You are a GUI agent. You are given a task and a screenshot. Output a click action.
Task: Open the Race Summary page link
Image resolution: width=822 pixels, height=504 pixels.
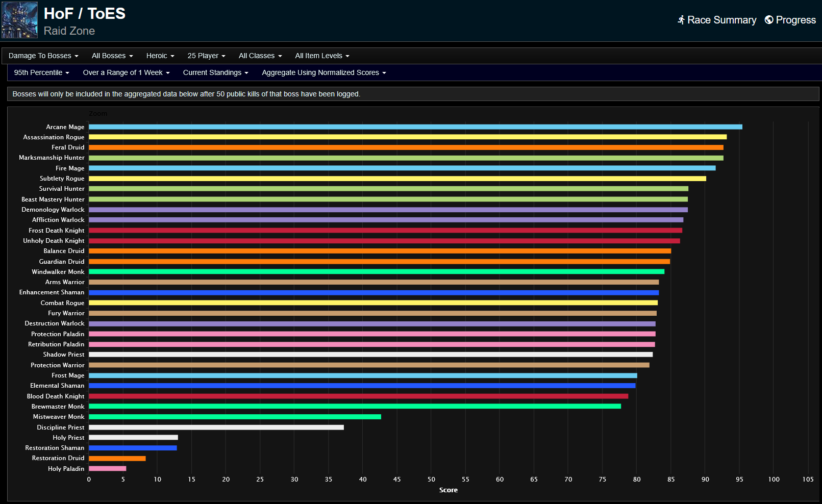(721, 20)
